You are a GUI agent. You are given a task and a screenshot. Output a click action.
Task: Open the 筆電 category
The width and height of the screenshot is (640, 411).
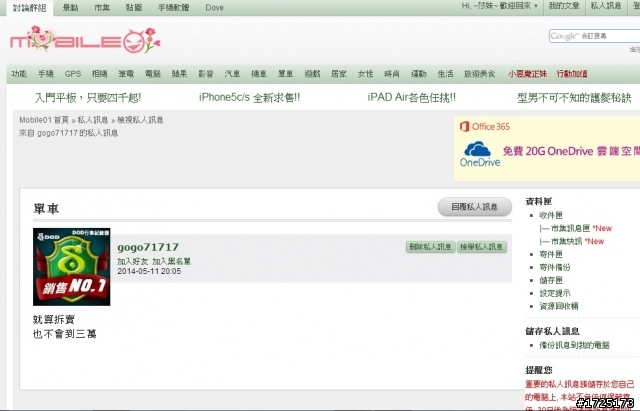click(126, 74)
